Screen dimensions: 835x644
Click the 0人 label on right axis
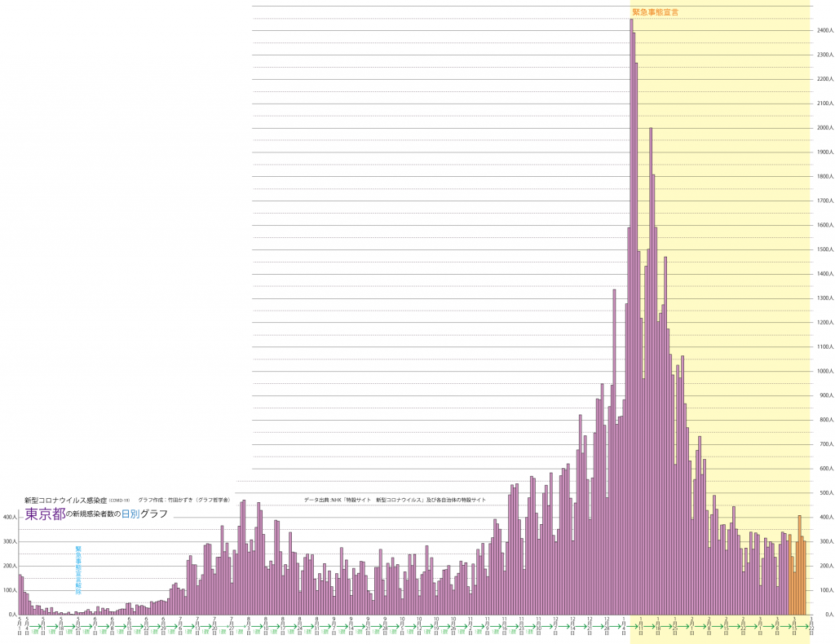click(x=826, y=614)
